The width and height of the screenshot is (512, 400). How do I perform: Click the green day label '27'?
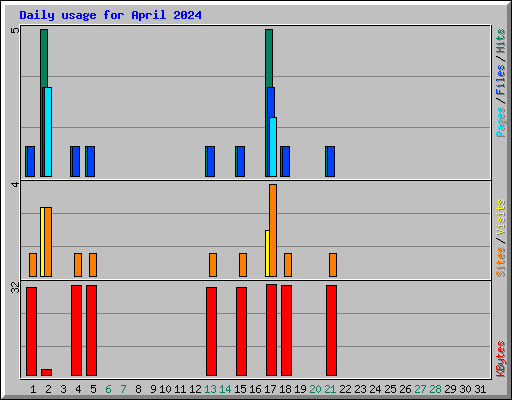420,389
